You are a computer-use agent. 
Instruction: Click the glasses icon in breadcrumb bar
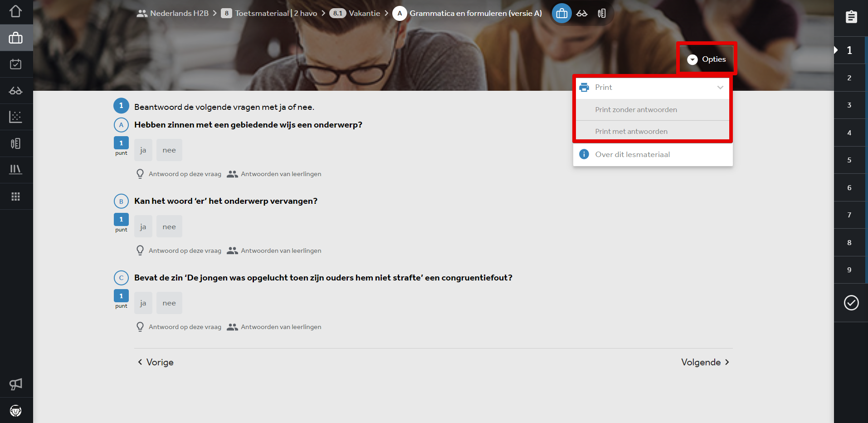click(x=582, y=13)
